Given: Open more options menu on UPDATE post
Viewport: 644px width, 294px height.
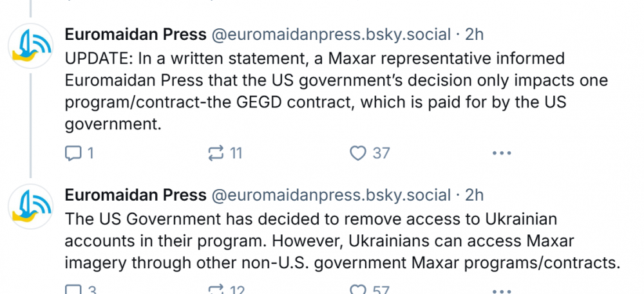Looking at the screenshot, I should click(x=501, y=153).
